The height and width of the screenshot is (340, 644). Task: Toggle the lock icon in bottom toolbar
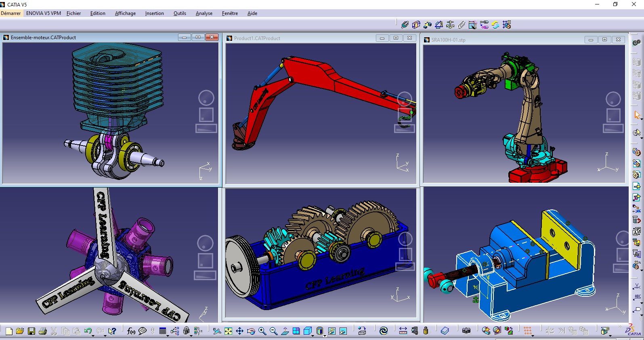186,331
